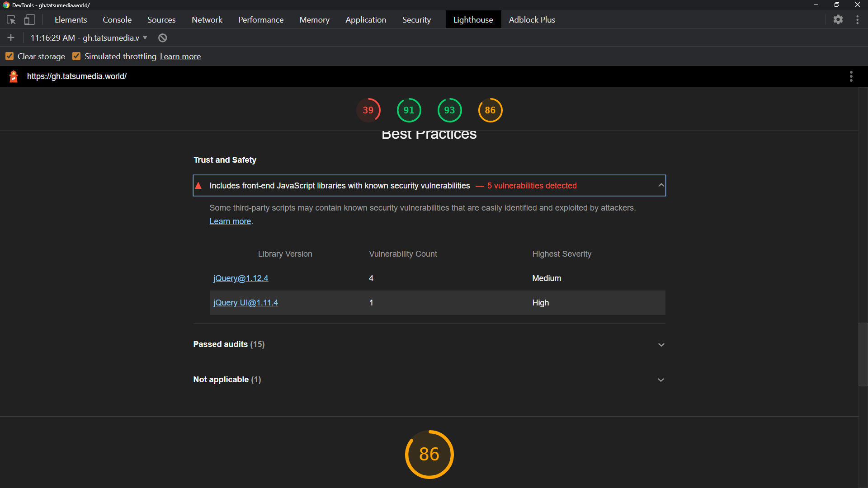Open the Adblock Plus tab
The height and width of the screenshot is (488, 868).
pos(532,20)
